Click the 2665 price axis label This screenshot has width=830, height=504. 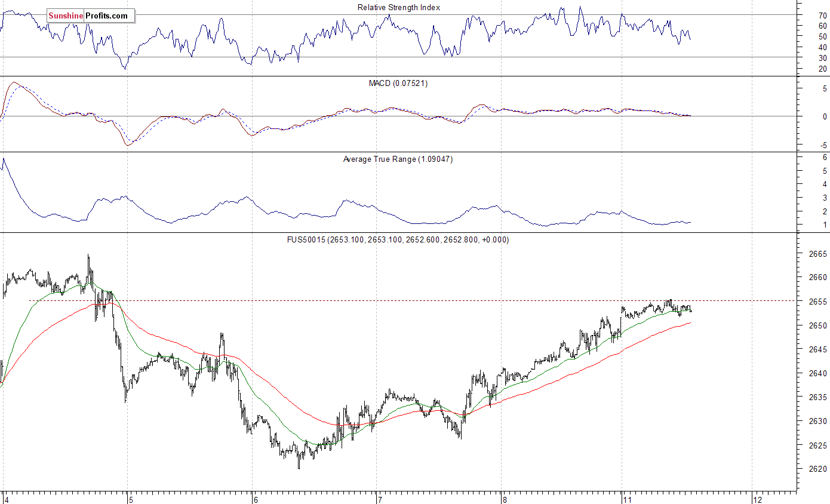point(818,254)
